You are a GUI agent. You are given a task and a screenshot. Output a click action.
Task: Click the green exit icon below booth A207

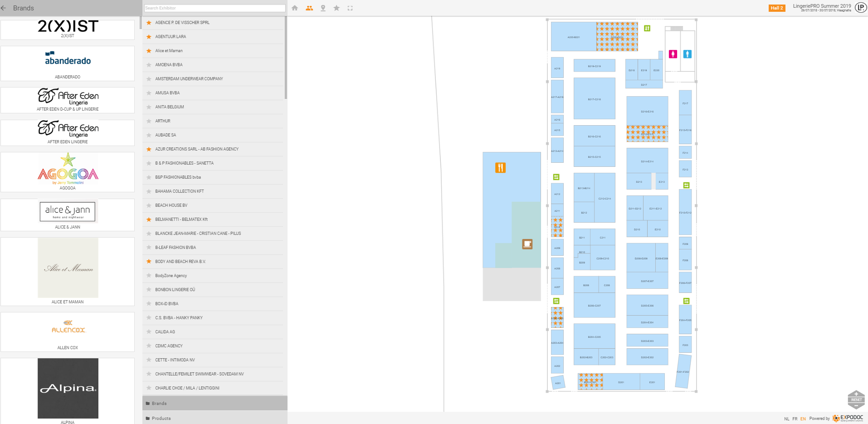click(556, 301)
